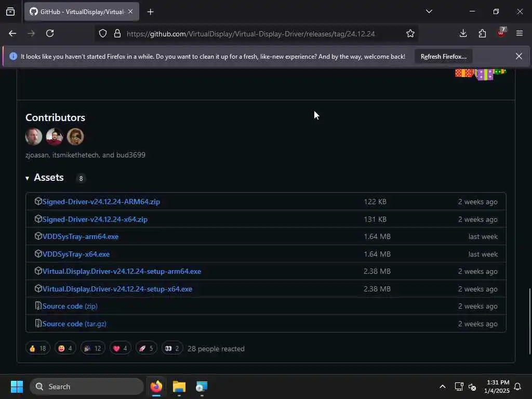Open the uBlock Origin extension icon

(x=501, y=33)
